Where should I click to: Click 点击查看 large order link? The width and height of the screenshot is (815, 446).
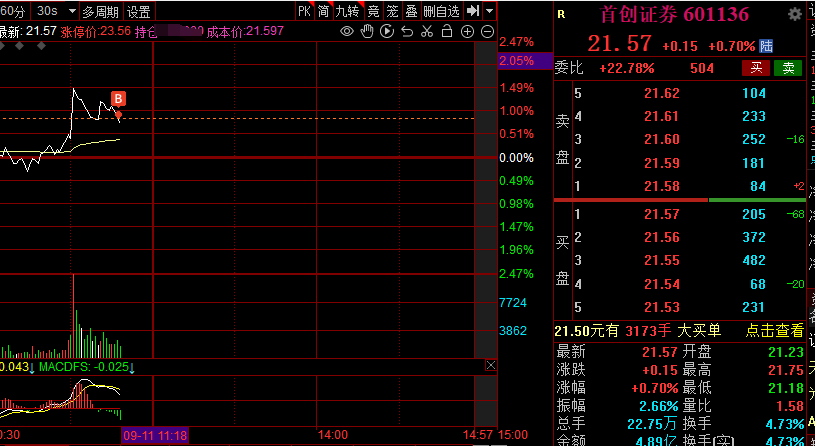[x=774, y=330]
